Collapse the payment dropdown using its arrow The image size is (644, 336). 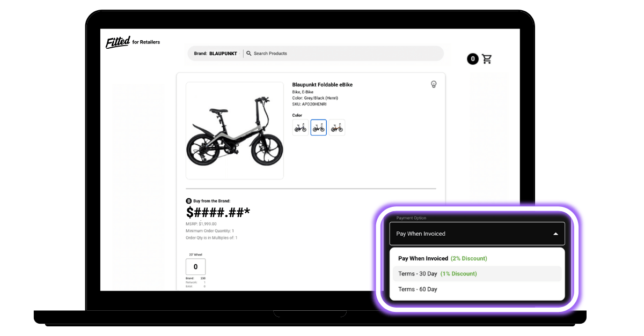555,234
